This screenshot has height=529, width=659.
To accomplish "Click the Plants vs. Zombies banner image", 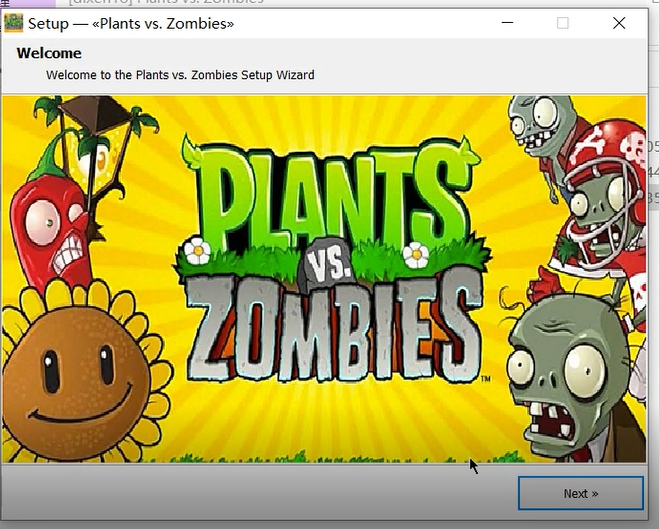I will pyautogui.click(x=324, y=279).
